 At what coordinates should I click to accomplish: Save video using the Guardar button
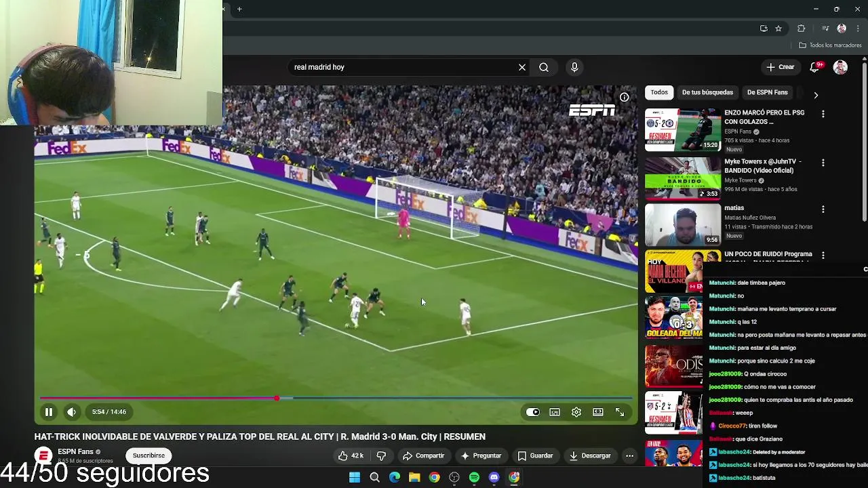535,455
